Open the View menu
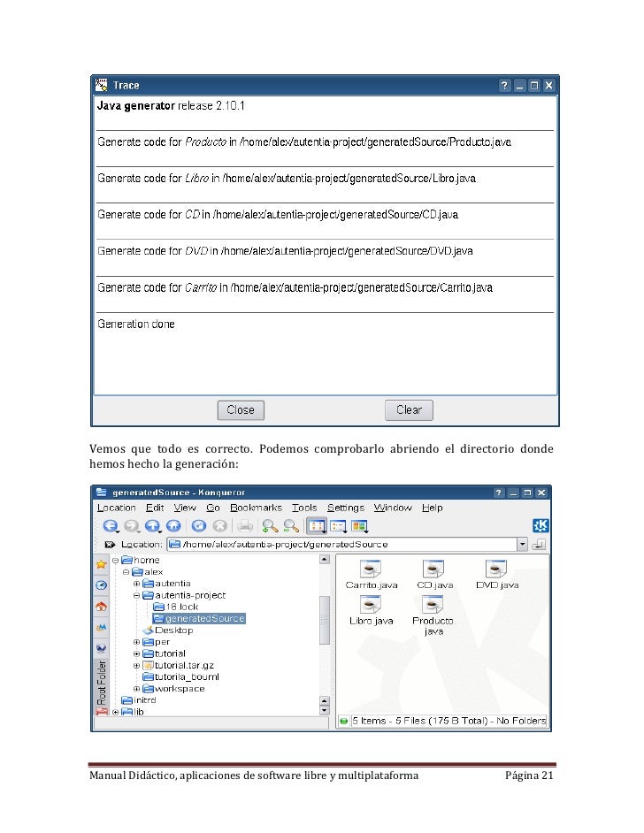Screen dimensions: 644x833 tap(185, 508)
